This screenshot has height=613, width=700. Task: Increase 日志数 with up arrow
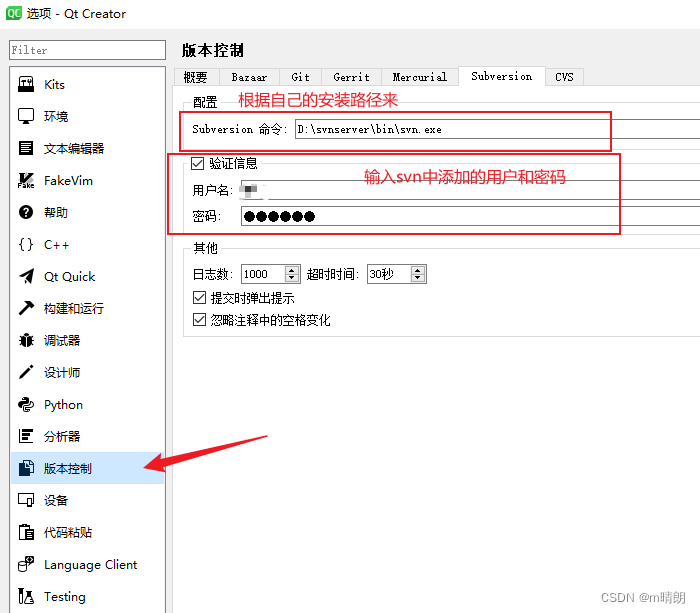292,270
